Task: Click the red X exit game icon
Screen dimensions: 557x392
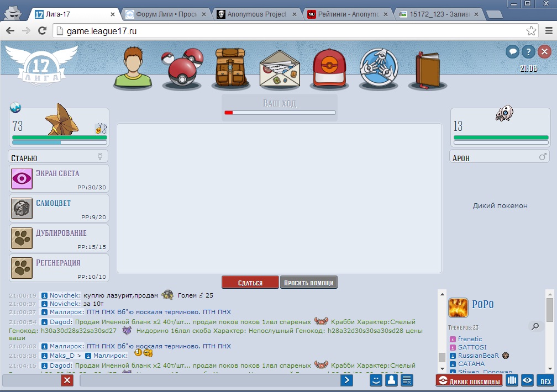Action: tap(544, 52)
